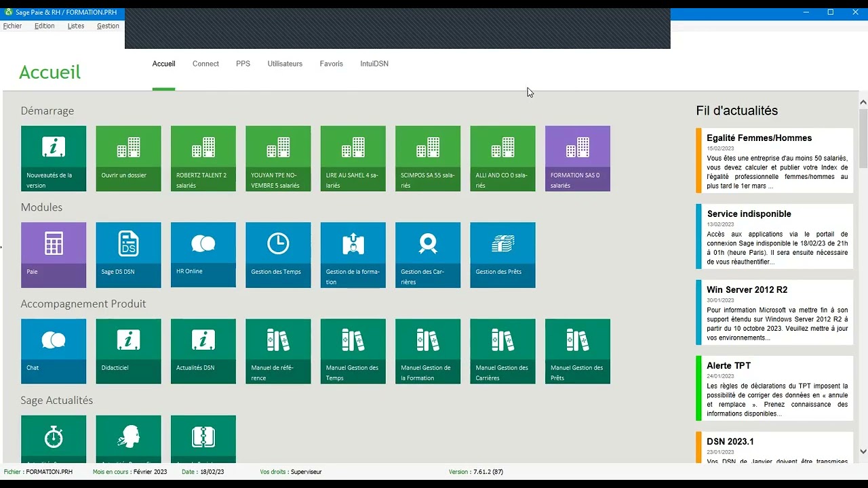Open the Win Server 2012 R2 news item

[x=775, y=312]
